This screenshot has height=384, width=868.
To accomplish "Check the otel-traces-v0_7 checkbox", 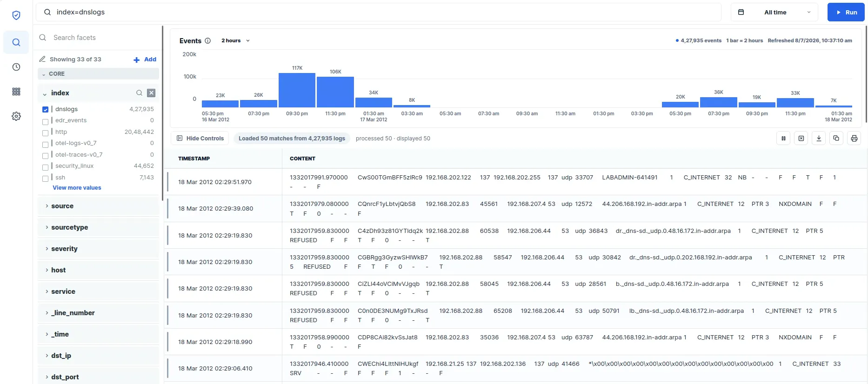I will pyautogui.click(x=45, y=156).
